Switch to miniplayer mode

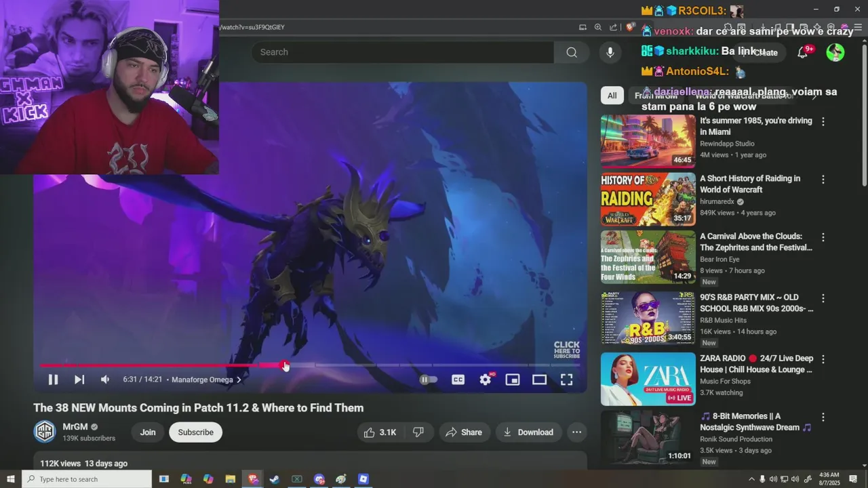tap(513, 380)
